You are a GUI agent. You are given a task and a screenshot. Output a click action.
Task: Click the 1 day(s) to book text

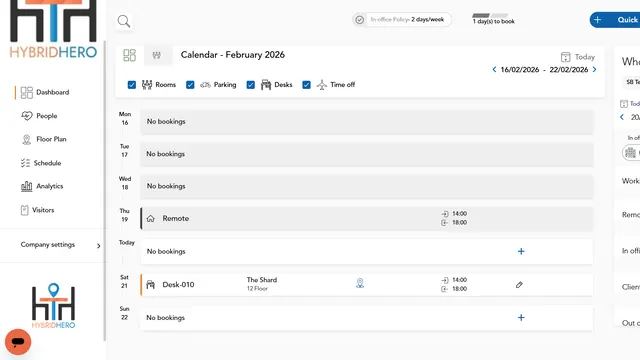point(493,22)
